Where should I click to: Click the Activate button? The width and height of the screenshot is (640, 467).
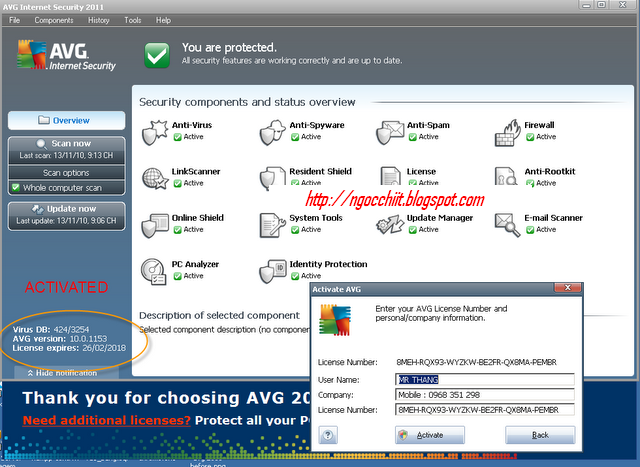(429, 435)
